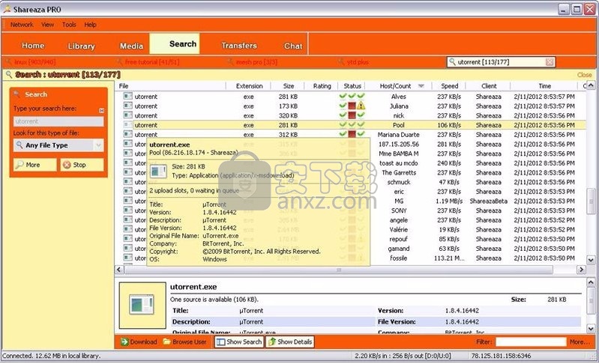Select the ShareazaBeta client cell
The width and height of the screenshot is (599, 364).
tap(489, 201)
